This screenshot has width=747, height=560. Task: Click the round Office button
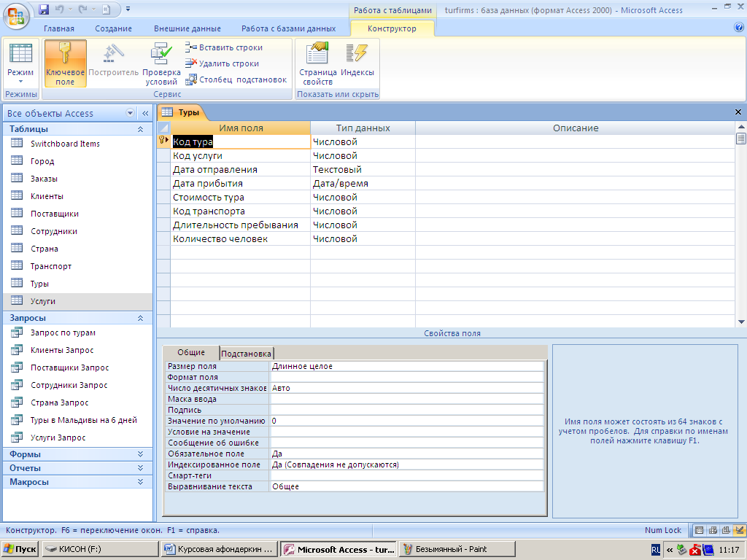click(16, 17)
